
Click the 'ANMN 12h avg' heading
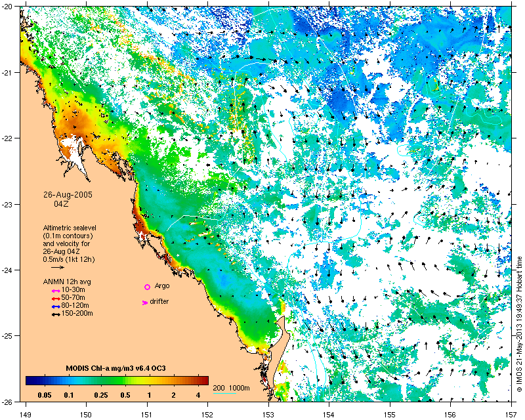click(x=67, y=282)
